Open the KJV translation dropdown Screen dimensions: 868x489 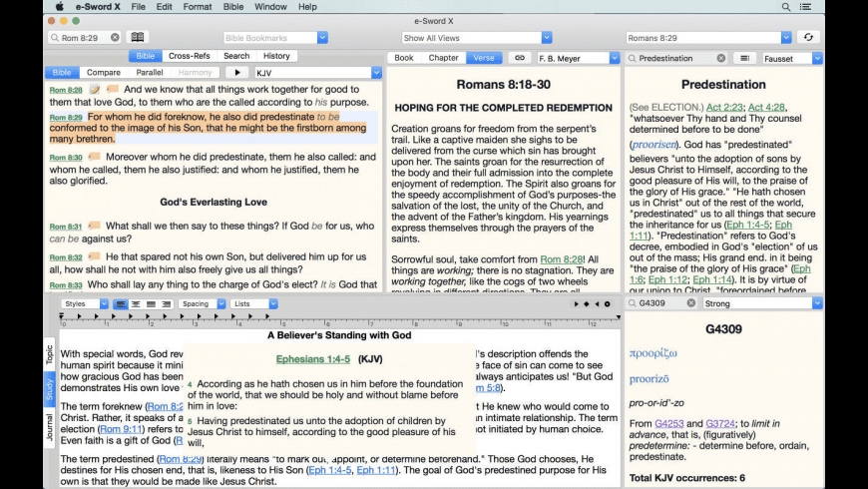point(316,73)
